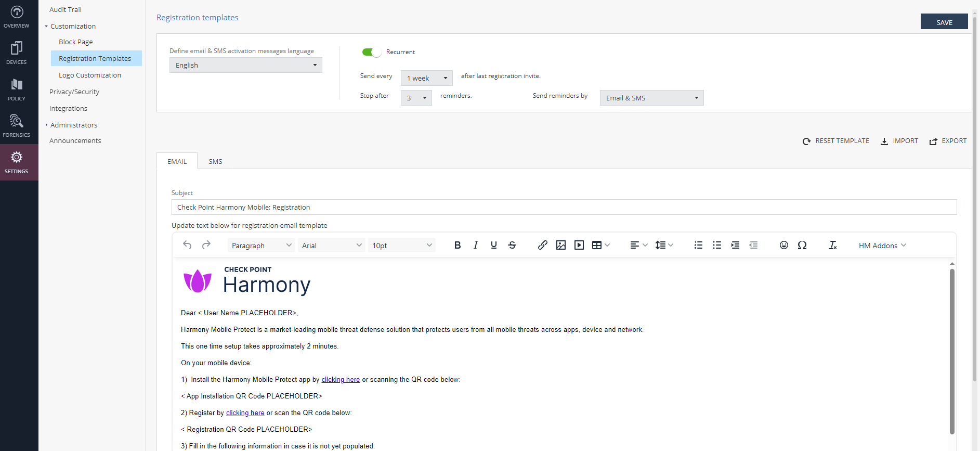Open Logo Customization in the sidebar
The image size is (980, 451).
(x=90, y=75)
